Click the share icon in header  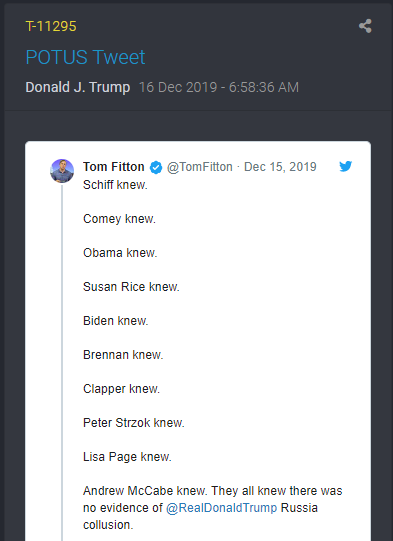[x=365, y=26]
